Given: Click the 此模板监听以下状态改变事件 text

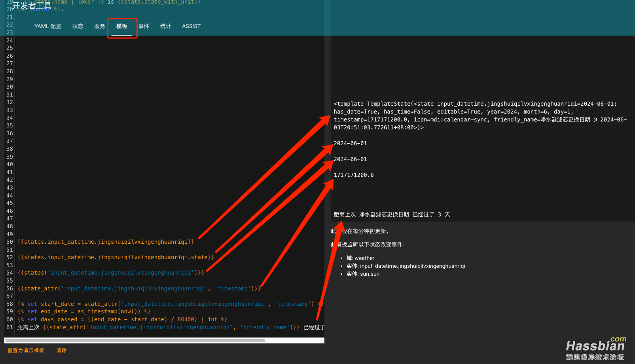Looking at the screenshot, I should tap(368, 245).
